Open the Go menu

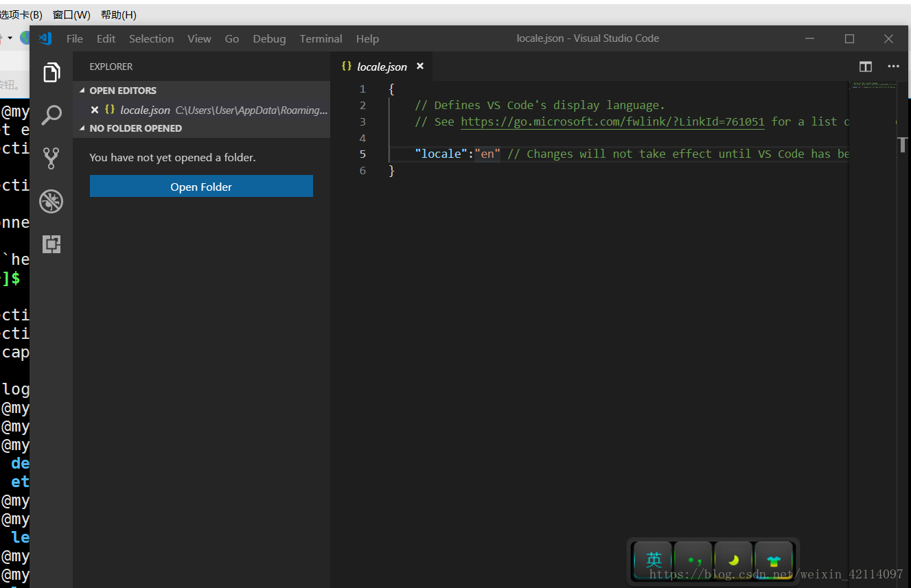pos(232,38)
